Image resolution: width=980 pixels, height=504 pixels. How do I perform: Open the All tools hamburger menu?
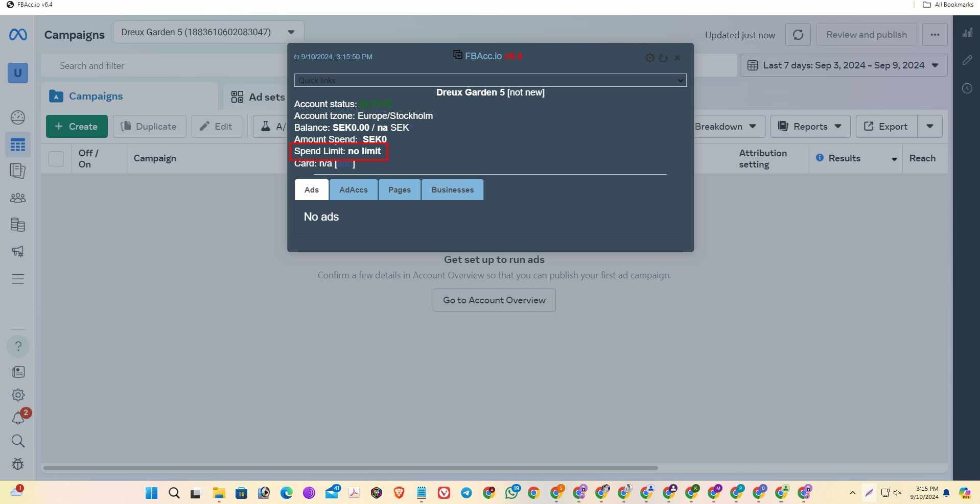[x=18, y=279]
